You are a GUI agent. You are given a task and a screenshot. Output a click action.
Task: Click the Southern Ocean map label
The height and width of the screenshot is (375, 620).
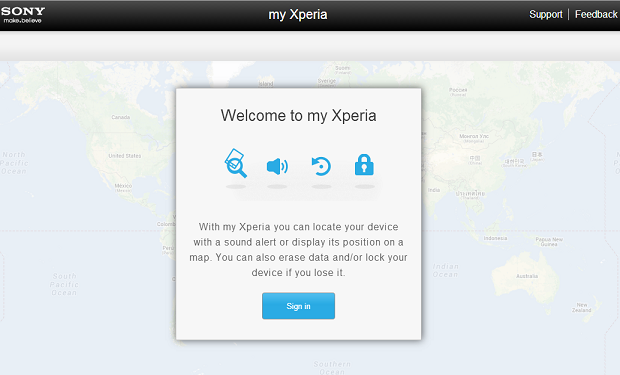[332, 368]
